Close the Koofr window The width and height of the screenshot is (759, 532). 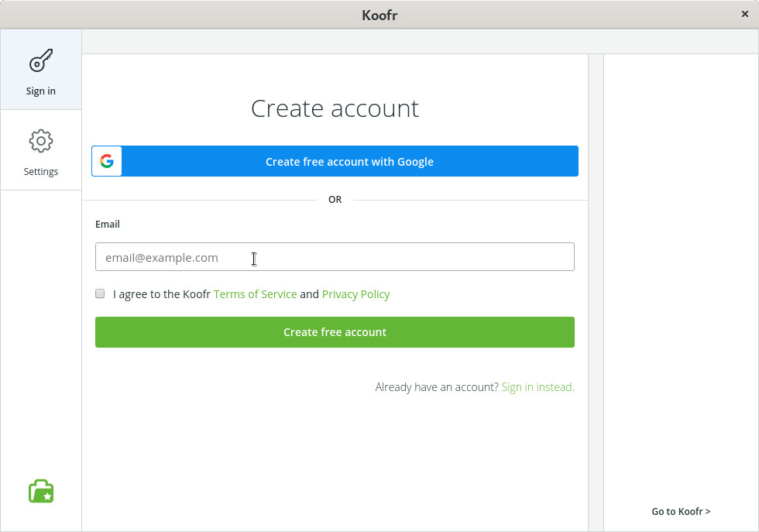click(745, 15)
